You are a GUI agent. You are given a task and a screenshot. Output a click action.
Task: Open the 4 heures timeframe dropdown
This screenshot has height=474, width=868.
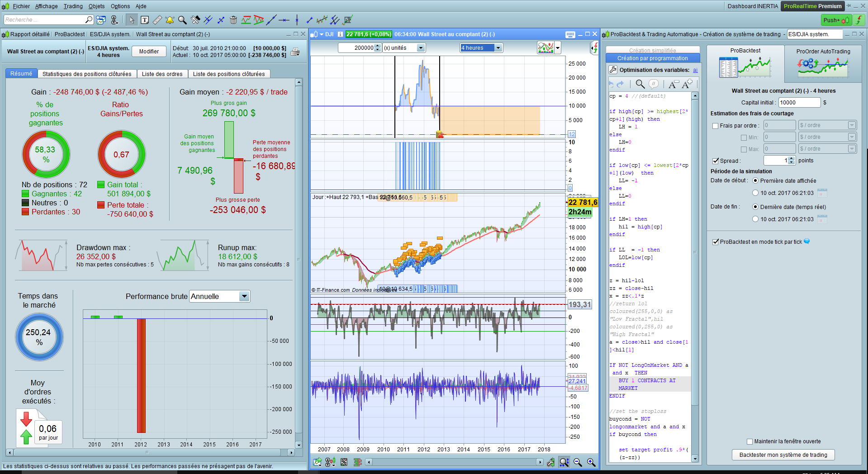498,48
